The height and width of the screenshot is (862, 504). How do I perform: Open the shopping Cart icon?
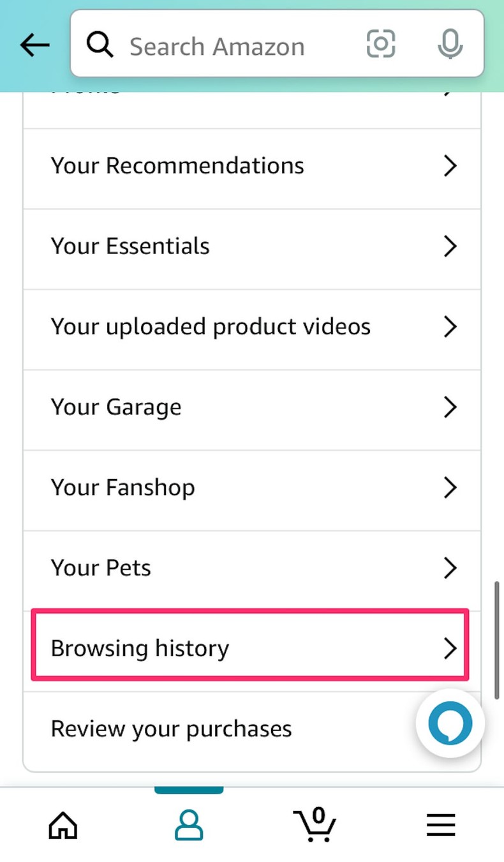click(315, 825)
